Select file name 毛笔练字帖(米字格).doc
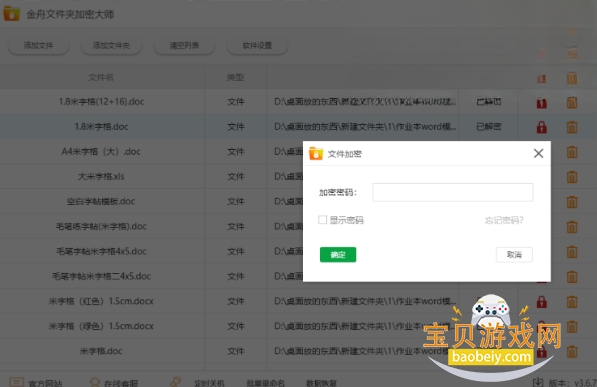This screenshot has width=597, height=387. (x=101, y=226)
